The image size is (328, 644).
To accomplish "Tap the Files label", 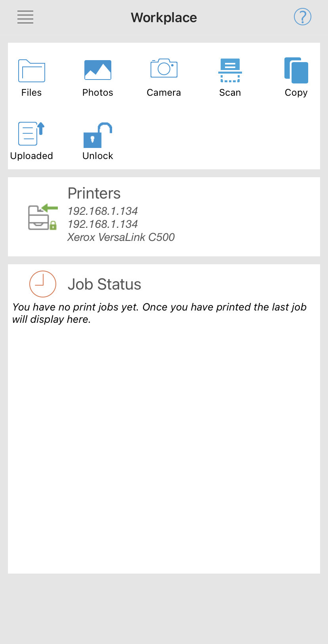I will click(31, 93).
